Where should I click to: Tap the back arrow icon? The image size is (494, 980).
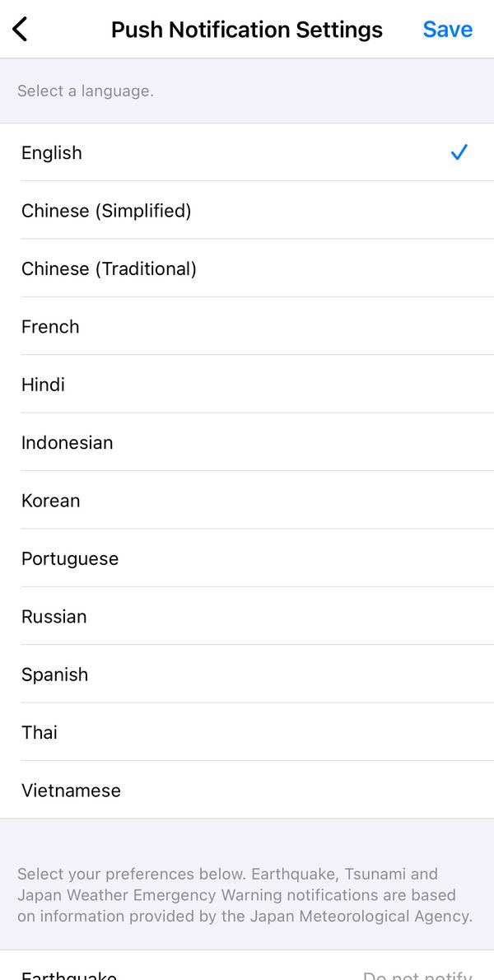(20, 30)
